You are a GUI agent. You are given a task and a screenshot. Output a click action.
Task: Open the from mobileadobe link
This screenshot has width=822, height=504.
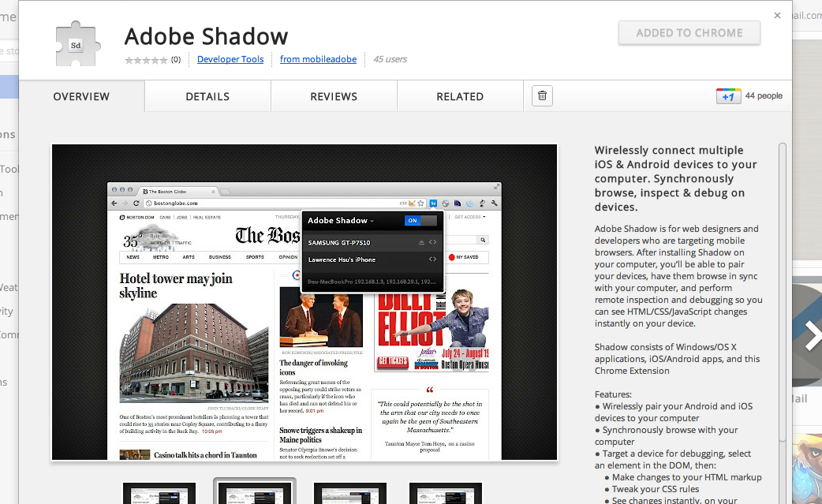click(318, 59)
